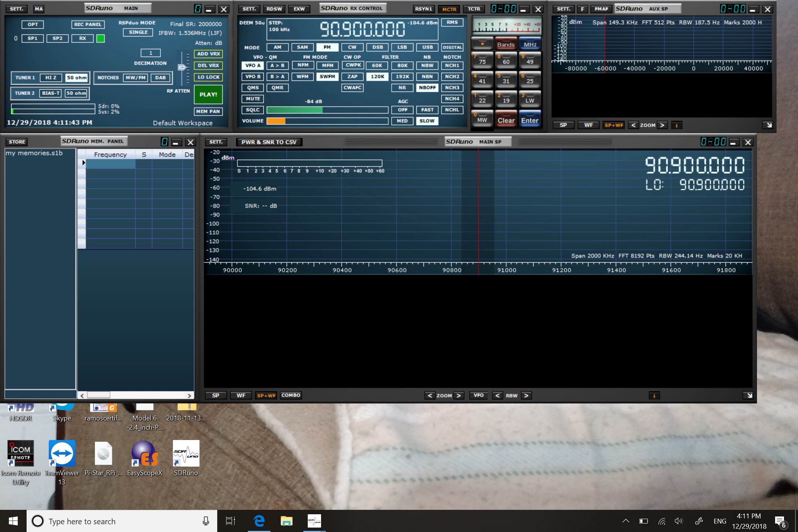Select FM demodulation mode
This screenshot has height=532, width=798.
[327, 47]
